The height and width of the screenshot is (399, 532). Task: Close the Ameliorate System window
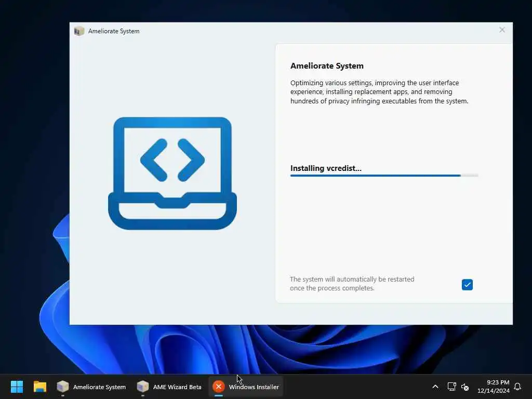click(502, 30)
